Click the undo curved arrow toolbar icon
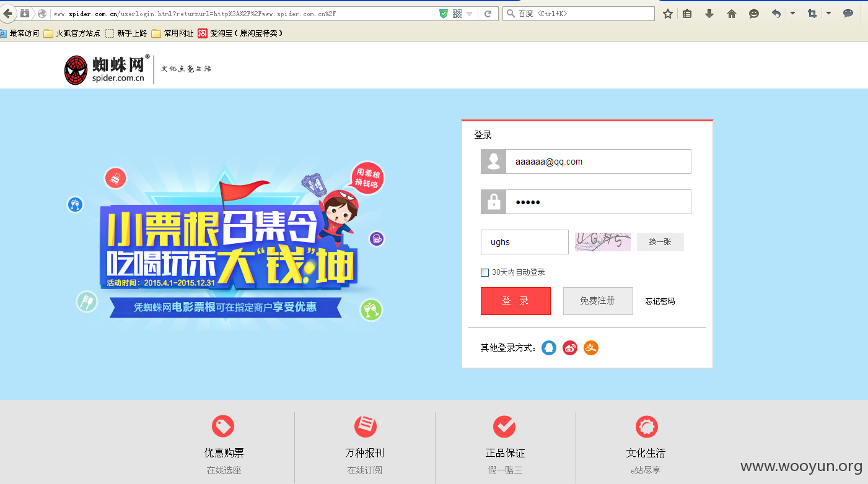This screenshot has width=868, height=484. 776,14
